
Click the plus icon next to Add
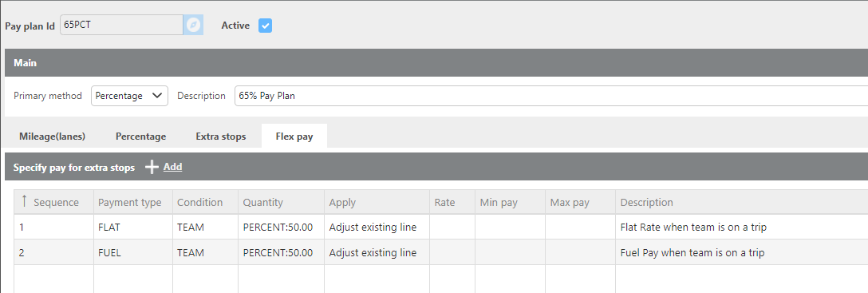[x=152, y=167]
